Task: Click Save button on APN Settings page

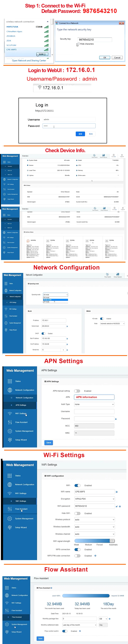Action: pos(49,443)
